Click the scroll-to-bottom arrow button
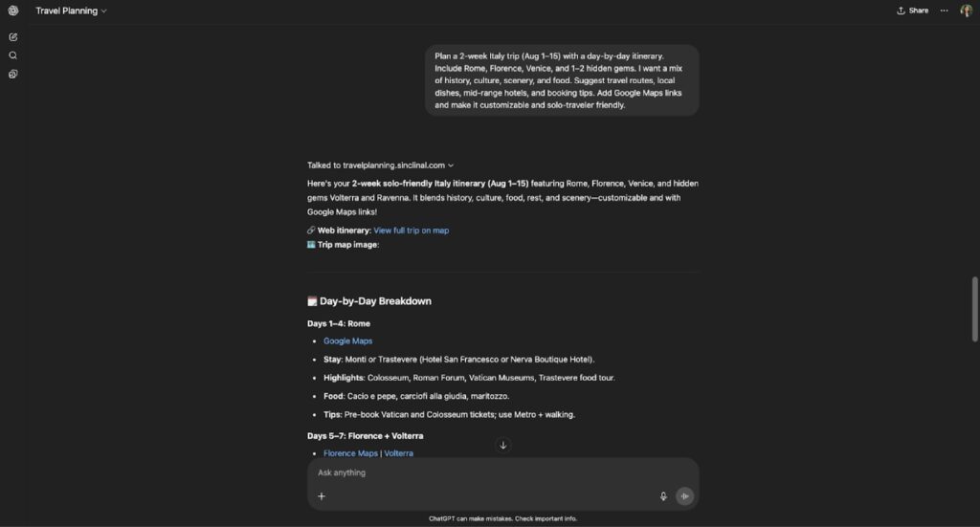This screenshot has height=527, width=980. 503,445
